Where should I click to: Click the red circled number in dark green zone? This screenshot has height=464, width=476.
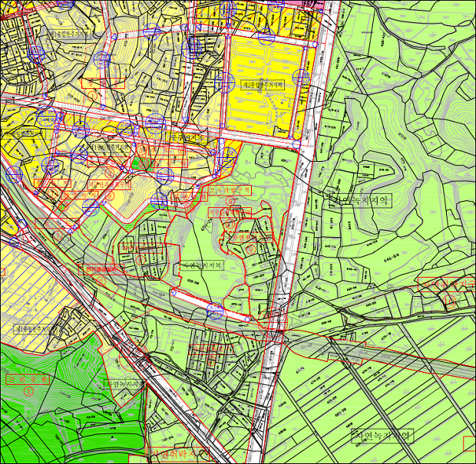[29, 391]
